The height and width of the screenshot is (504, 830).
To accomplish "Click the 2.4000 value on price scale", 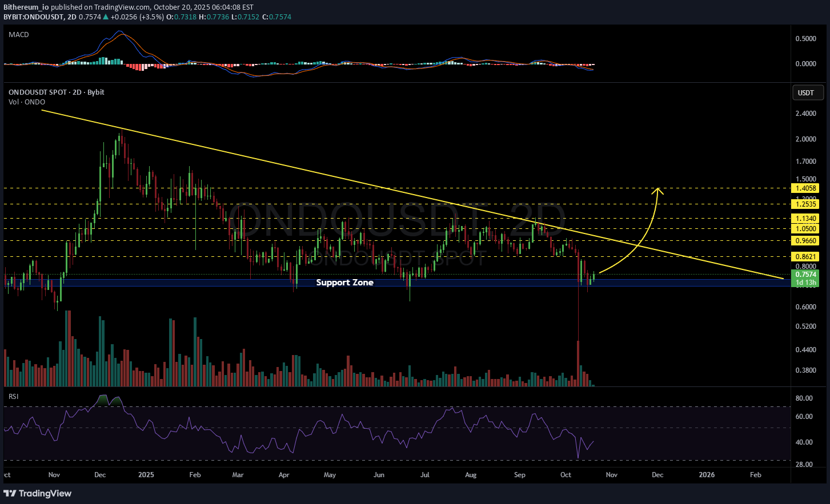I will 805,114.
